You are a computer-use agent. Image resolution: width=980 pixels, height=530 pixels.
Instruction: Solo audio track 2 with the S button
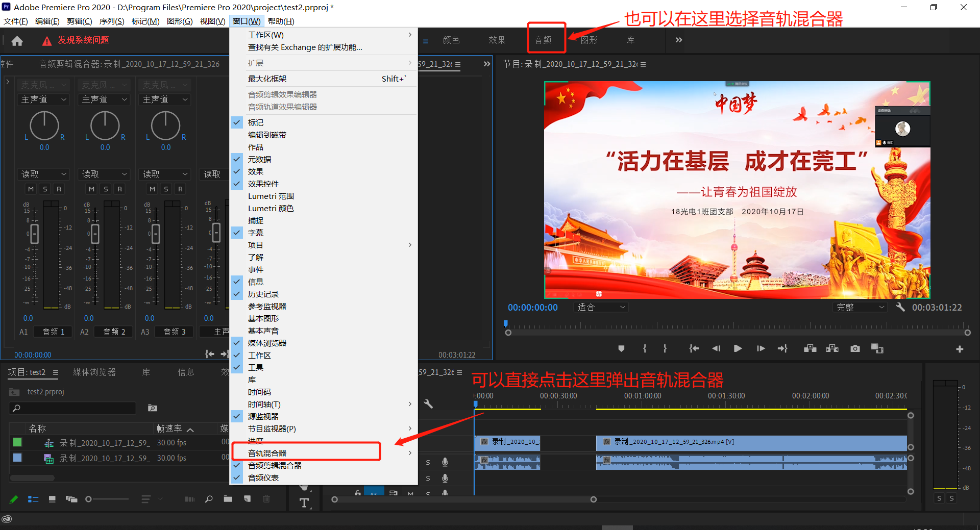pyautogui.click(x=106, y=189)
